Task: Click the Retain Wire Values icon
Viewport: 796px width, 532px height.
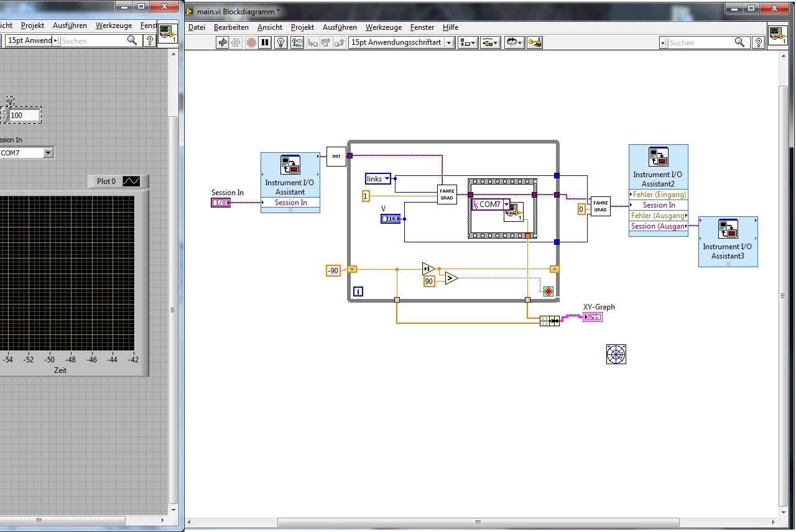Action: pos(297,42)
